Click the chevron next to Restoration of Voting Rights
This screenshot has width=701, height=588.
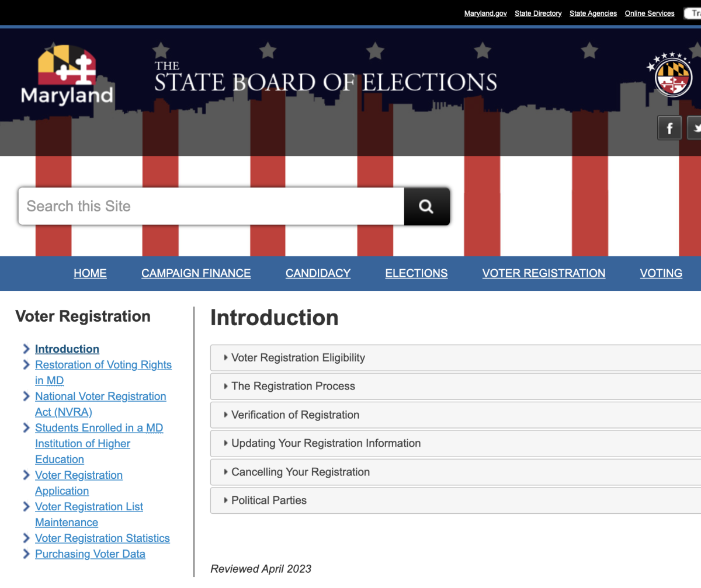pos(26,365)
